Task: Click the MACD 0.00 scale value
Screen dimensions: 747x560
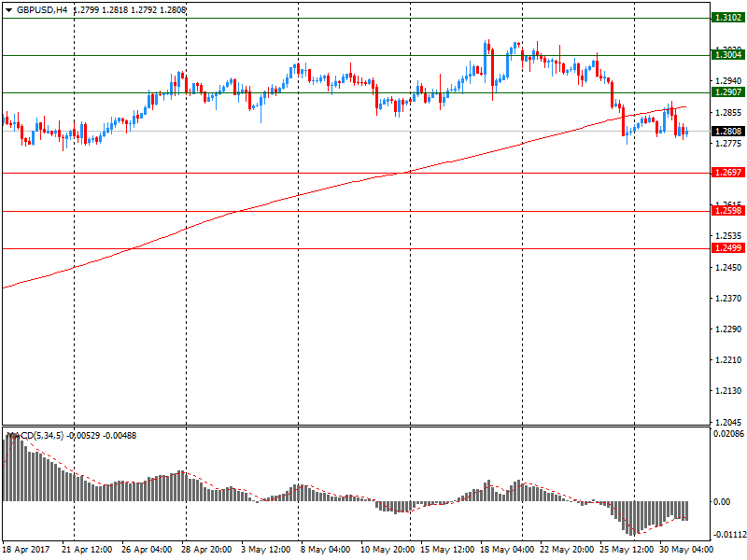Action: pos(722,502)
